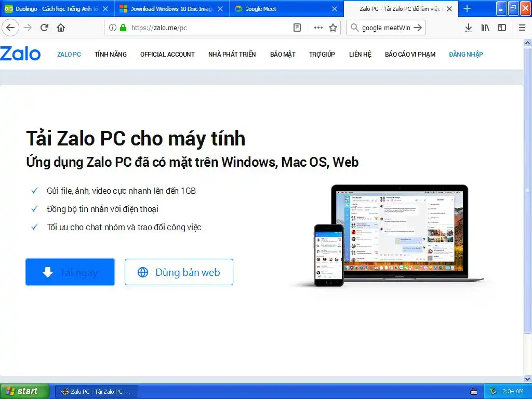
Task: Click the search magnifier icon
Action: 354,28
